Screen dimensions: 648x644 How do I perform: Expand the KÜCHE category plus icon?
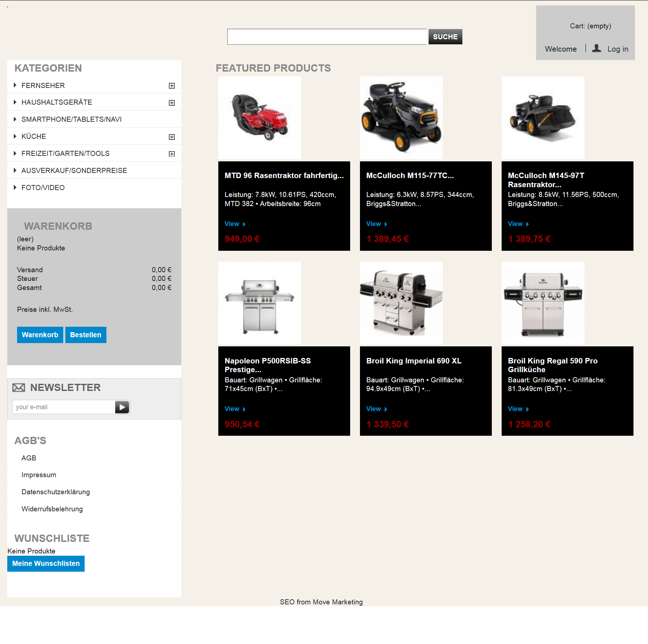pos(172,137)
